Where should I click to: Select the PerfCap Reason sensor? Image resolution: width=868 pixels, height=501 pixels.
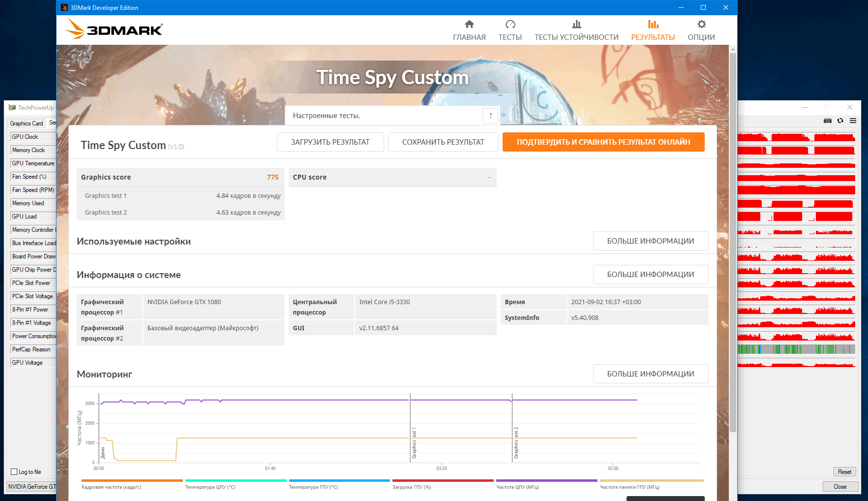33,349
